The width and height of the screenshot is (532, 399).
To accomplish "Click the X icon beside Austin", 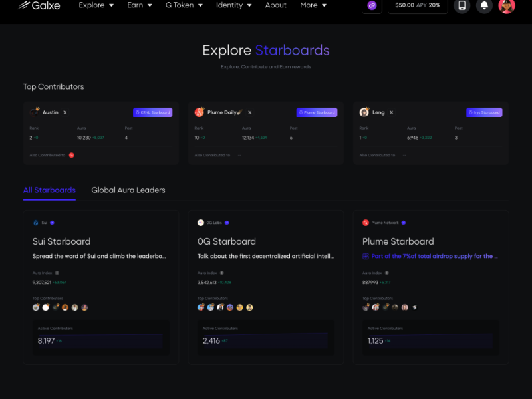I will point(65,112).
